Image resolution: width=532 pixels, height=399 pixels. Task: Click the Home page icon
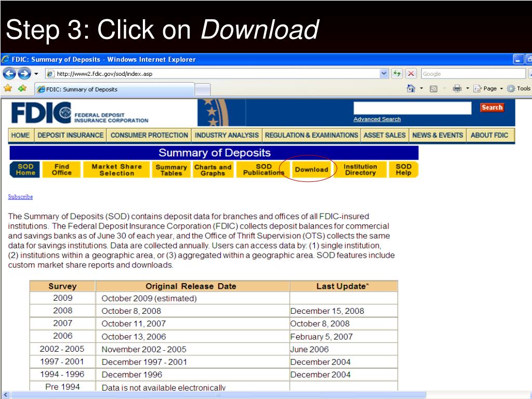click(x=411, y=88)
